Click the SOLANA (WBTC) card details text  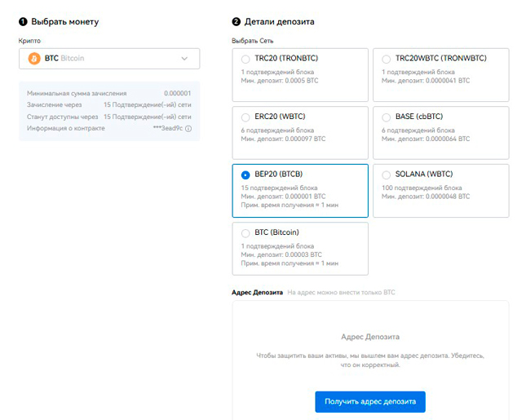[426, 192]
